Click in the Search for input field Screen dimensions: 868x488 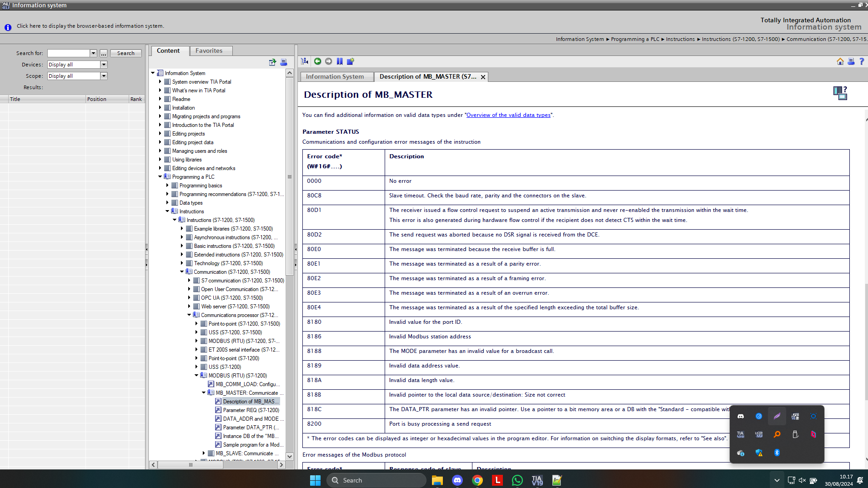(69, 53)
